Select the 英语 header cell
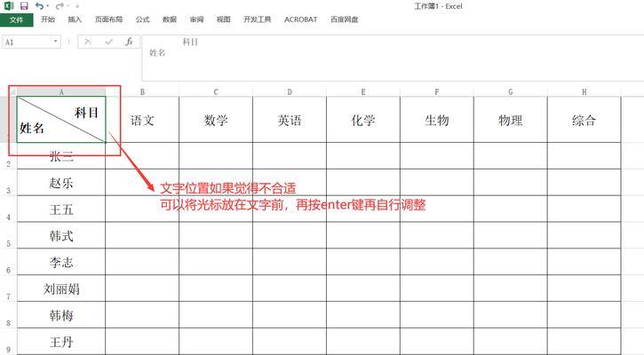 pyautogui.click(x=290, y=120)
